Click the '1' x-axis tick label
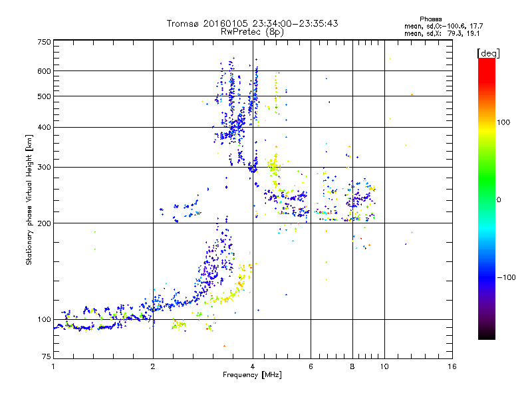 click(x=53, y=366)
